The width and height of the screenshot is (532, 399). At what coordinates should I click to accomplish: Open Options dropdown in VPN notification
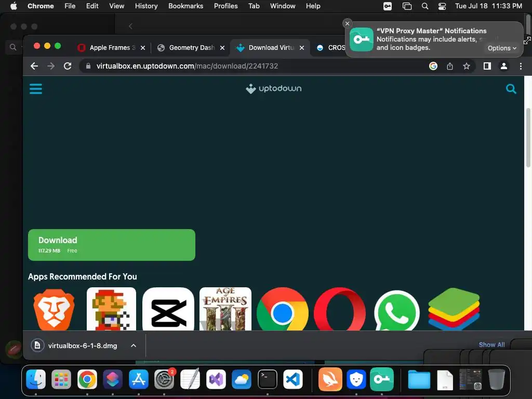(502, 48)
